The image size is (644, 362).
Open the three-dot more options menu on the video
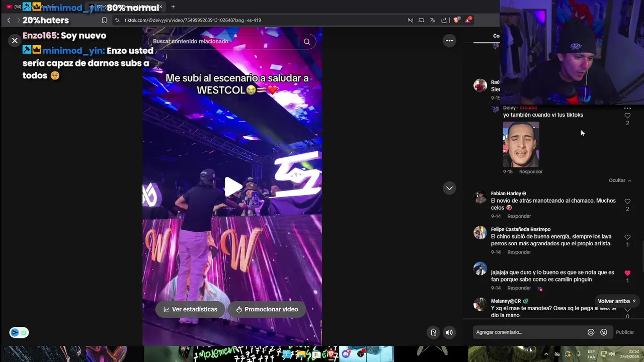click(449, 41)
